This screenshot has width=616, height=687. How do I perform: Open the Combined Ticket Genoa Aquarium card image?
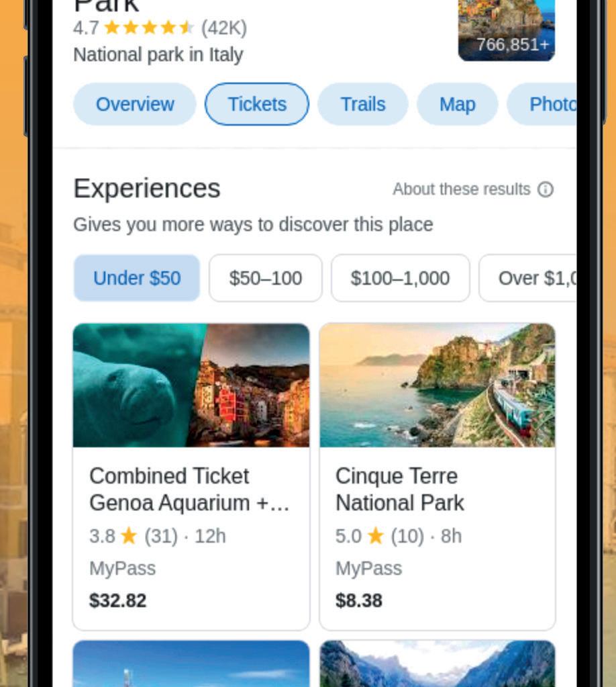191,385
